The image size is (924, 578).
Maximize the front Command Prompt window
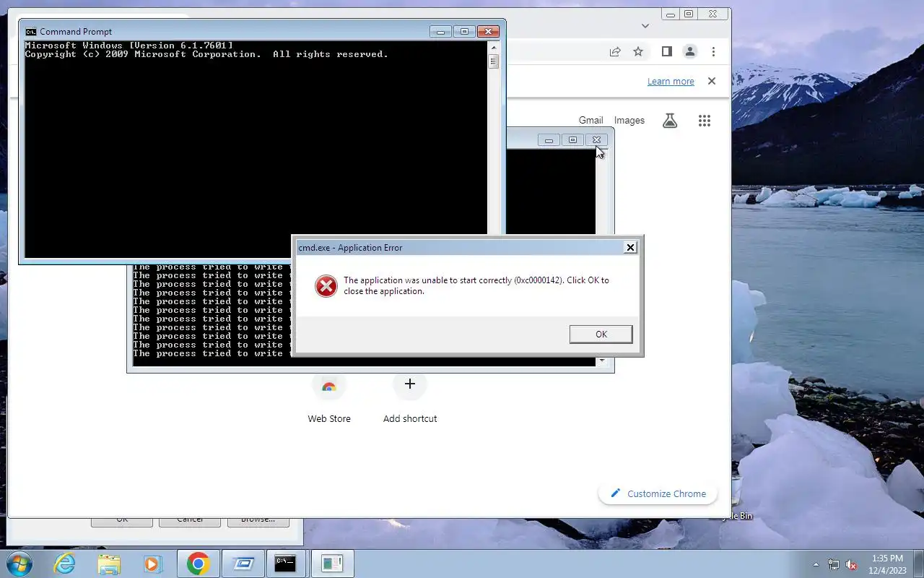pos(464,32)
